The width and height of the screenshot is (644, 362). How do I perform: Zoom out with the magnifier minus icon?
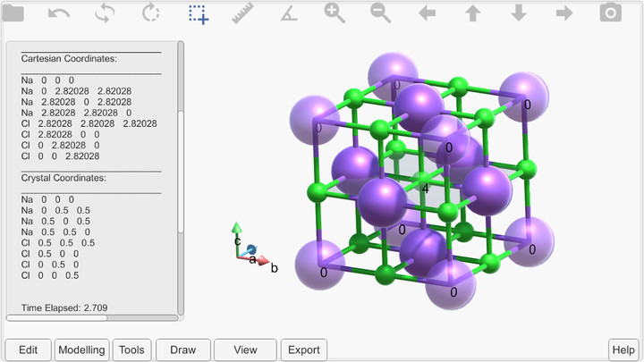pyautogui.click(x=381, y=13)
